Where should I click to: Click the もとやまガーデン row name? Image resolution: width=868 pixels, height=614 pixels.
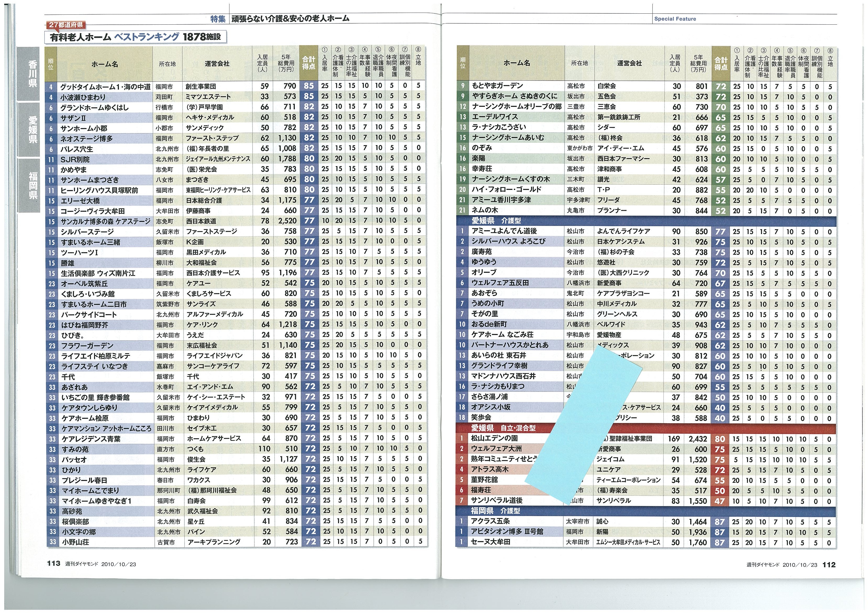click(x=497, y=86)
